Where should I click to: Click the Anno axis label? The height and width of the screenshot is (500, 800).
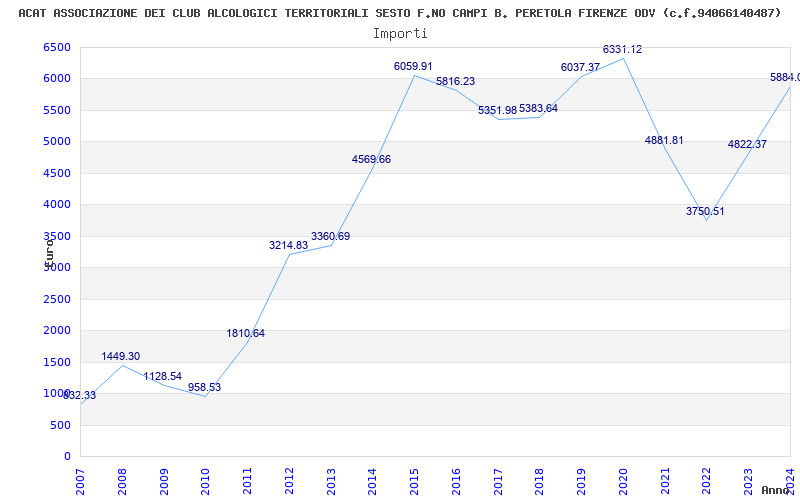coord(774,490)
